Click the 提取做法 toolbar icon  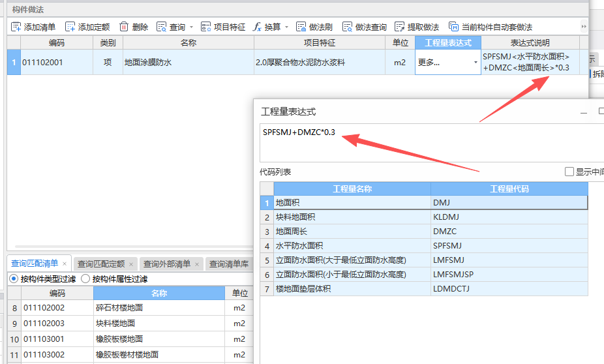[x=399, y=27]
